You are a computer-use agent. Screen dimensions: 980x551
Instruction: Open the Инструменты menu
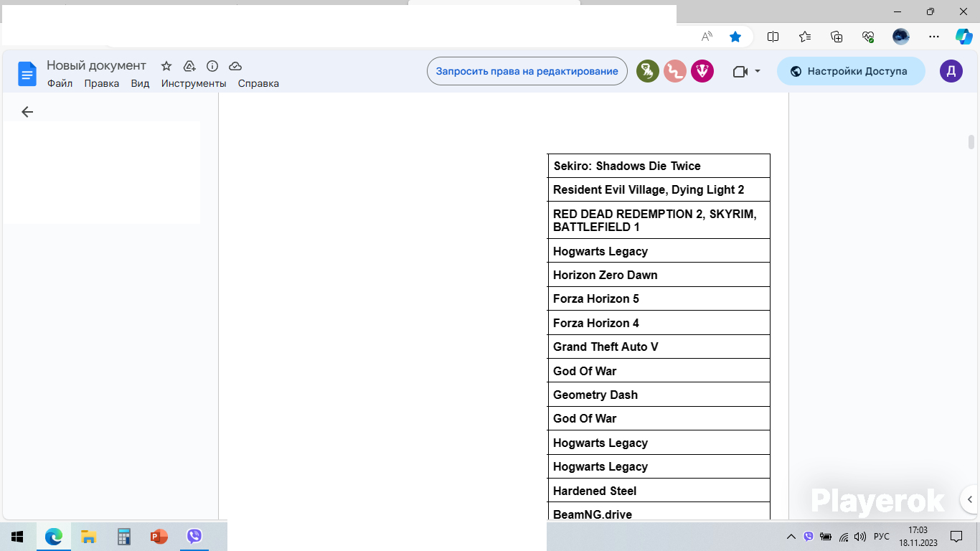(x=194, y=83)
